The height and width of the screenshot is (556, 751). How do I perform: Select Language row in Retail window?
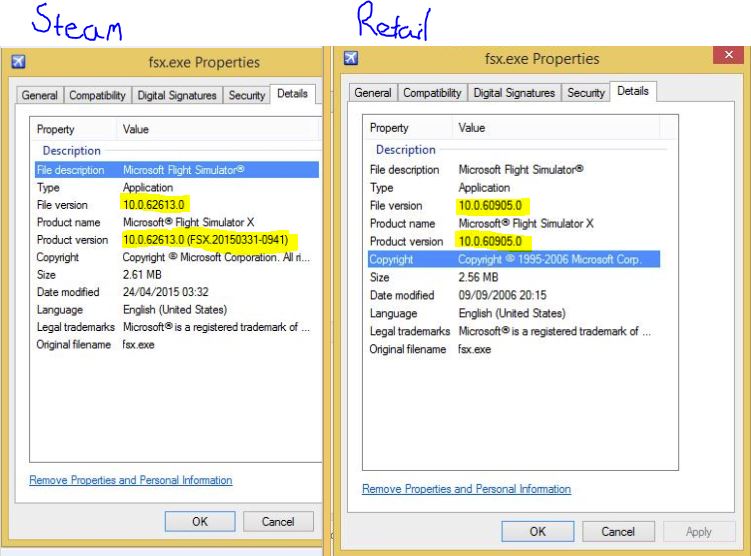tap(514, 313)
